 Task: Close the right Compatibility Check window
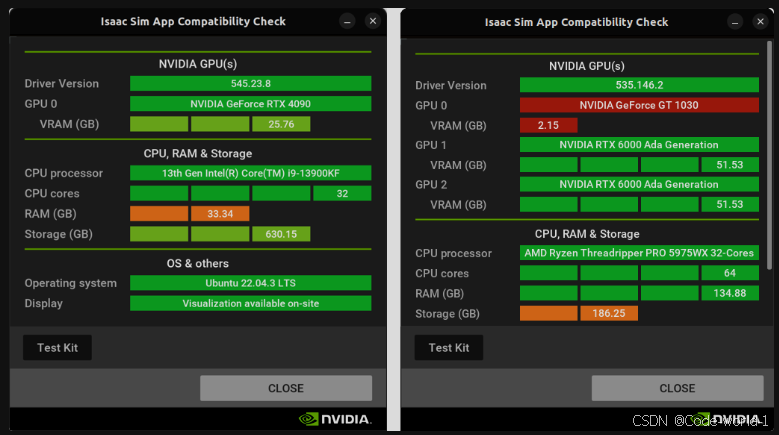(760, 21)
